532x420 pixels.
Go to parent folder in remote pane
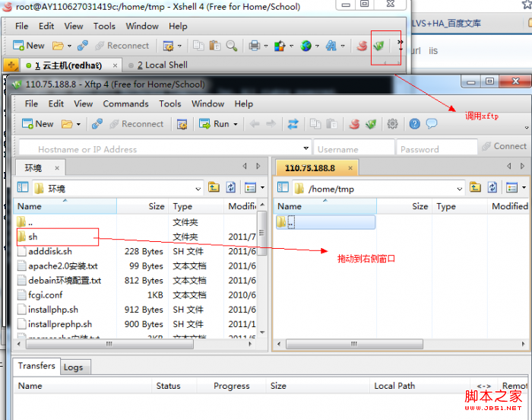click(475, 187)
